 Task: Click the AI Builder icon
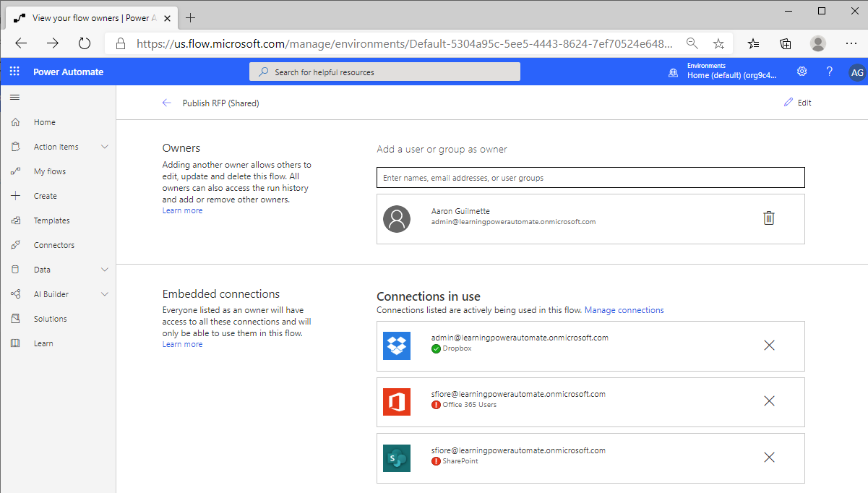(x=16, y=294)
